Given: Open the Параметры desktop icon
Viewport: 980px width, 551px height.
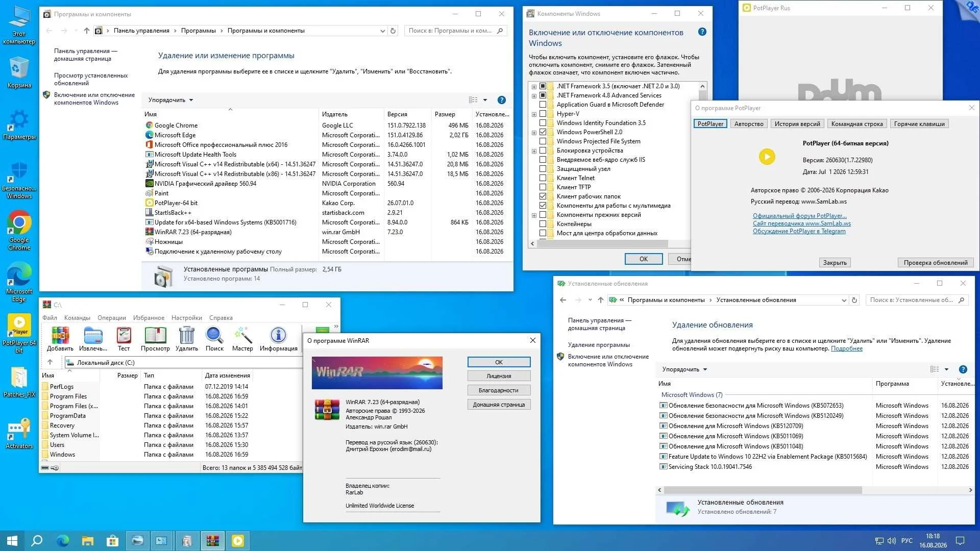Looking at the screenshot, I should [x=19, y=124].
